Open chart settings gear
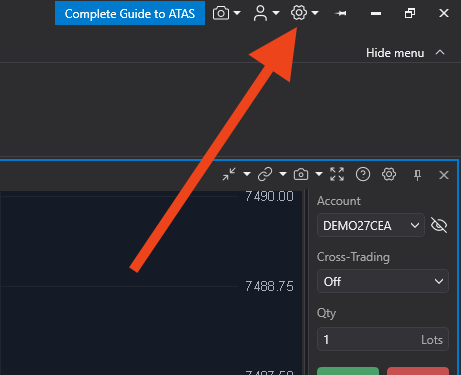 389,174
